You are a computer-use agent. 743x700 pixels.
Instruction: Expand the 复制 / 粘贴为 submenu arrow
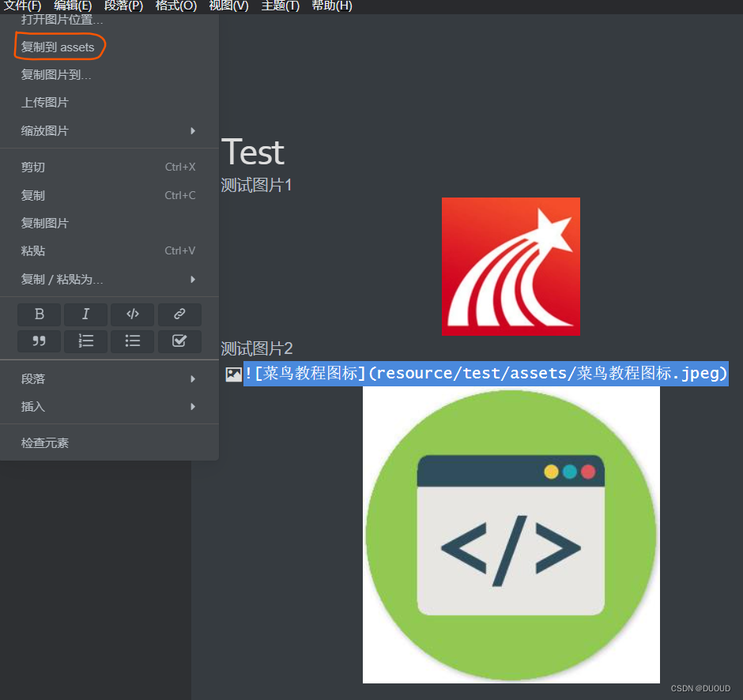(x=193, y=280)
